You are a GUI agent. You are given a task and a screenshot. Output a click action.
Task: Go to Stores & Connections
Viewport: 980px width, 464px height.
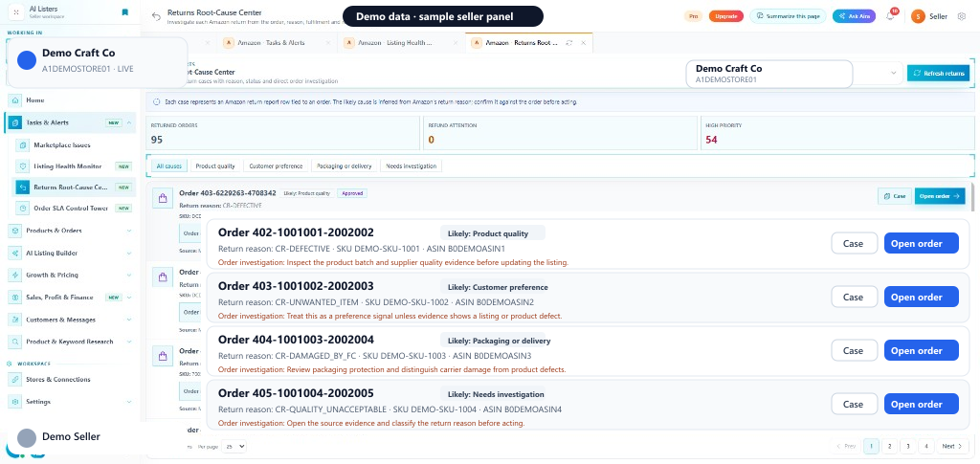69,379
